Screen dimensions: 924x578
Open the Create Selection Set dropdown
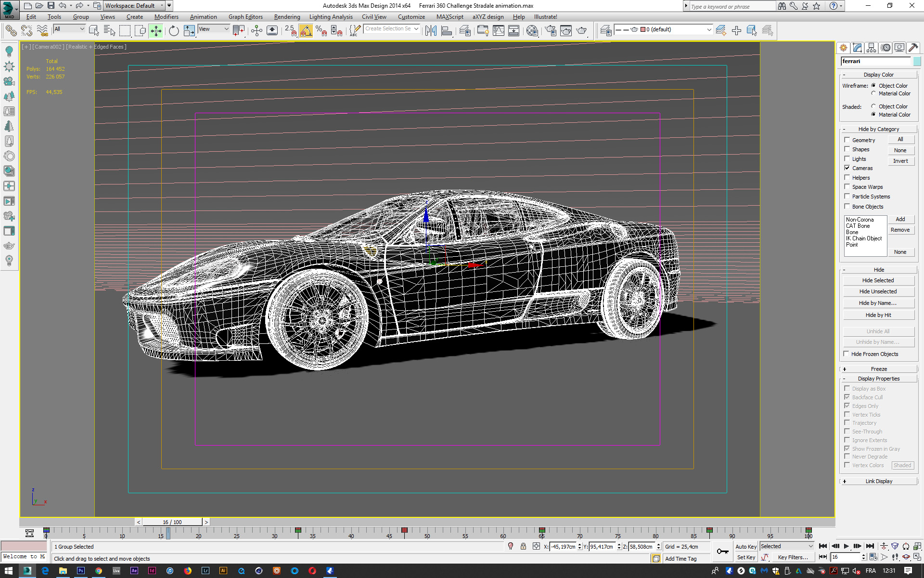point(391,29)
